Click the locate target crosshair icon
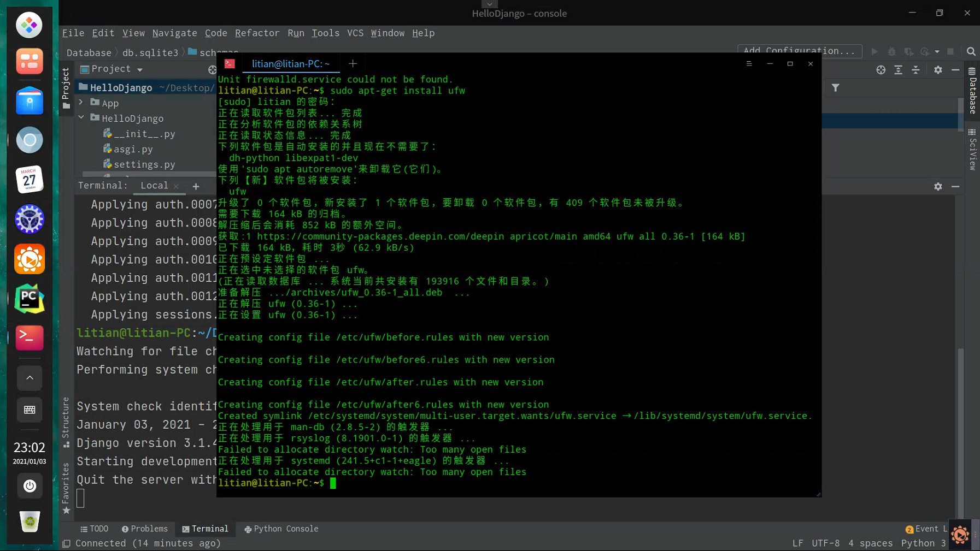Viewport: 980px width, 551px height. 881,70
